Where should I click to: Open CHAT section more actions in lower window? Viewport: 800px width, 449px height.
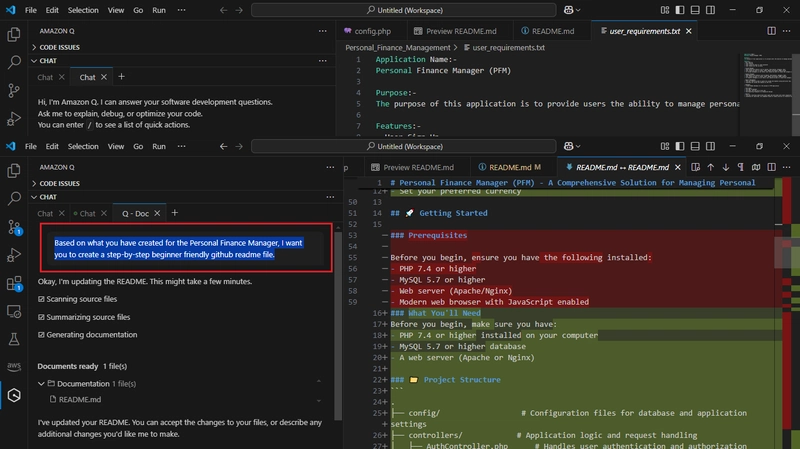coord(330,197)
